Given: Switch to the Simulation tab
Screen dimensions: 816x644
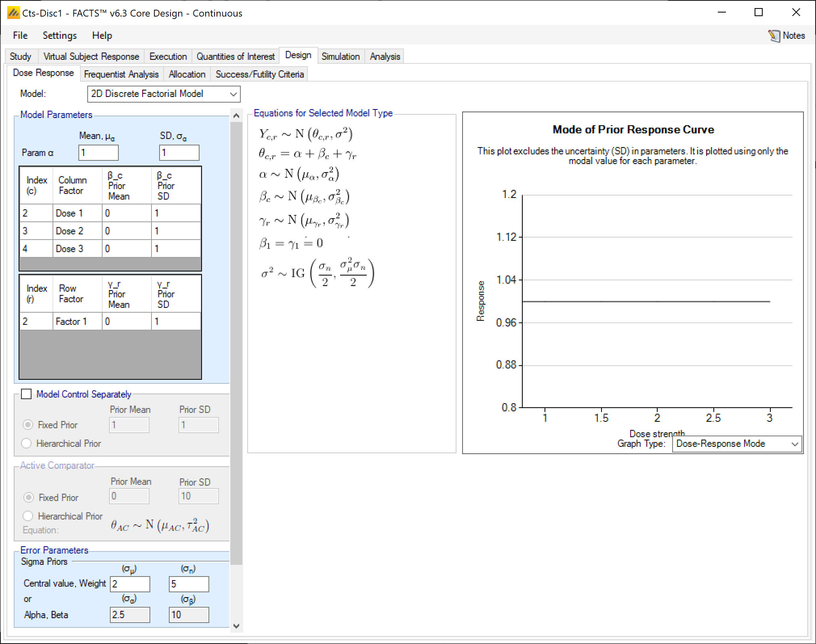Looking at the screenshot, I should 340,57.
